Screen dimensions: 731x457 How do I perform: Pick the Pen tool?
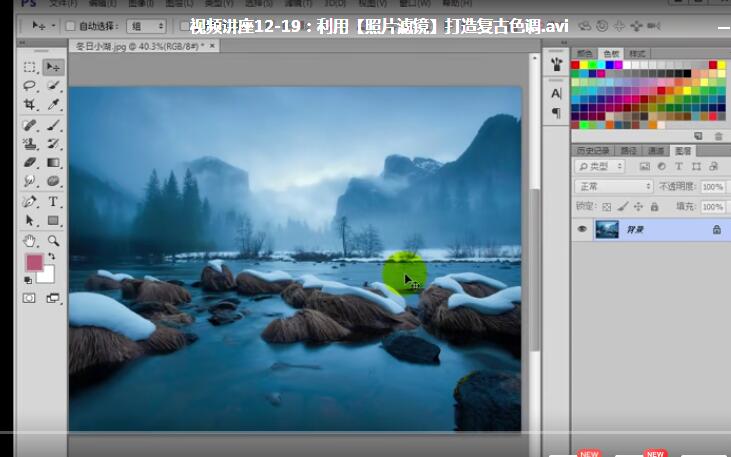click(30, 202)
